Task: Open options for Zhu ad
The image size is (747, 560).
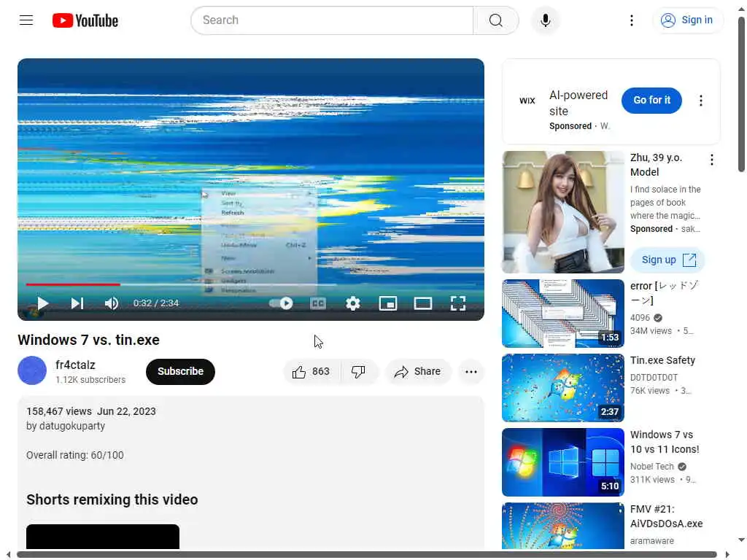Action: [x=712, y=160]
